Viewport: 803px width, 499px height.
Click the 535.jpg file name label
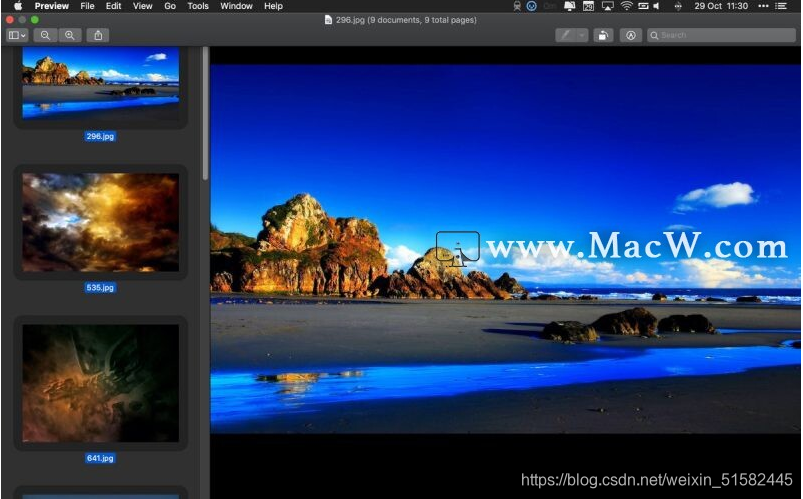[x=100, y=287]
